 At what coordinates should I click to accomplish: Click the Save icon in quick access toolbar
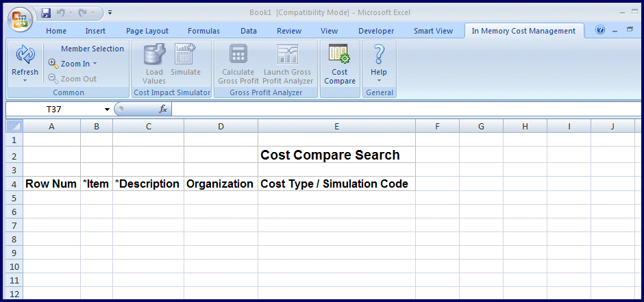click(x=46, y=13)
